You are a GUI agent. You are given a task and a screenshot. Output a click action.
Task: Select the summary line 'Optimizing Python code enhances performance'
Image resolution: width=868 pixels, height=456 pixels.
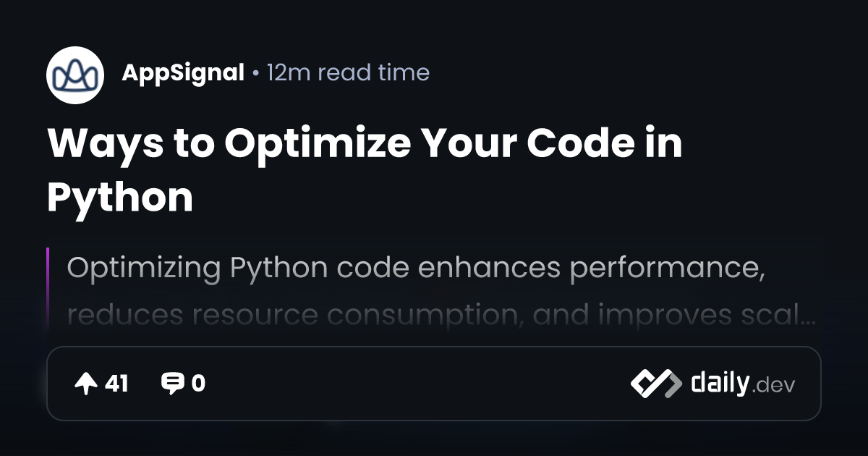(x=415, y=268)
